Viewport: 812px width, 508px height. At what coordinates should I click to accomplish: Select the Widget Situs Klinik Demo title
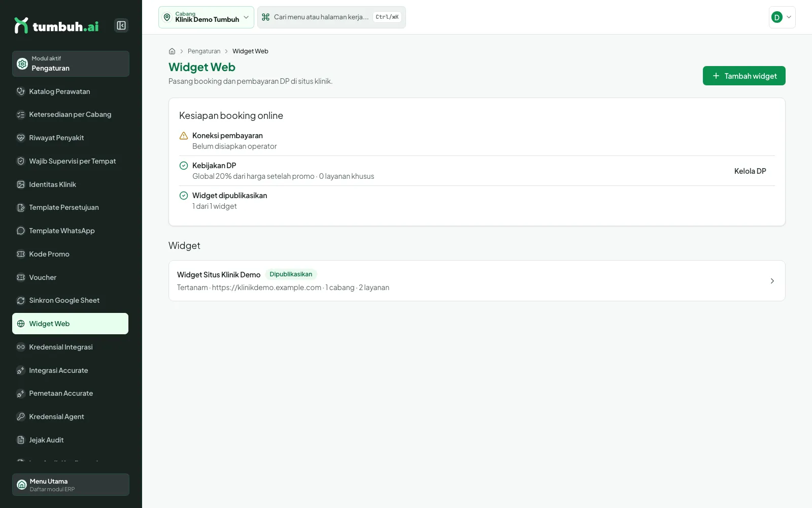pos(219,275)
